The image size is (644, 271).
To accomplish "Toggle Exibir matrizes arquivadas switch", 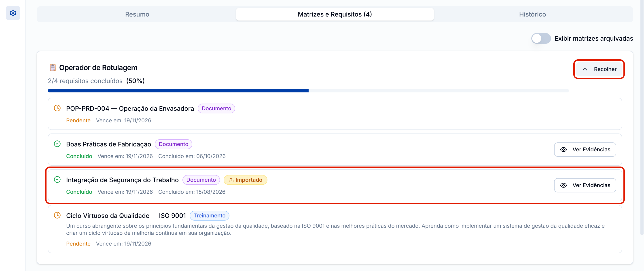I will [x=541, y=38].
